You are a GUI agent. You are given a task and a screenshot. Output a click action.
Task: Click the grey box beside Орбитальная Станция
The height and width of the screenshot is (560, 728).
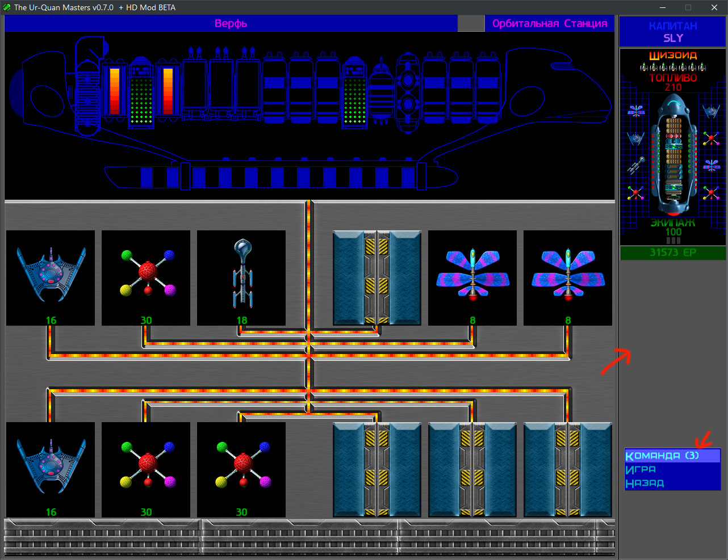click(x=471, y=23)
